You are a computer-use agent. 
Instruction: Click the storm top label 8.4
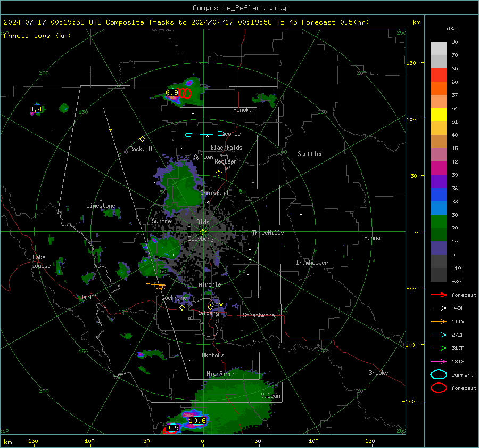[36, 109]
